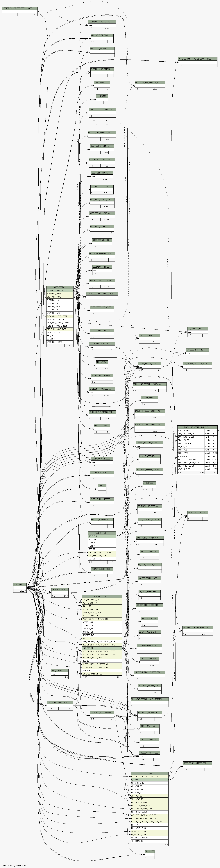Screen dimensions: 220x868
Task: Select the ARREST_ORG_SEARCH_VW view title
Action: pyautogui.click(x=102, y=132)
